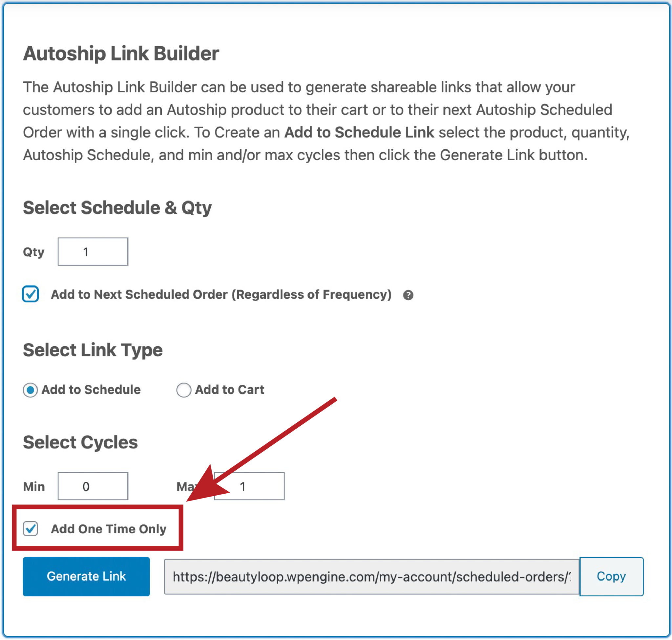Click the checkmark icon in the red highlighted box

(31, 529)
